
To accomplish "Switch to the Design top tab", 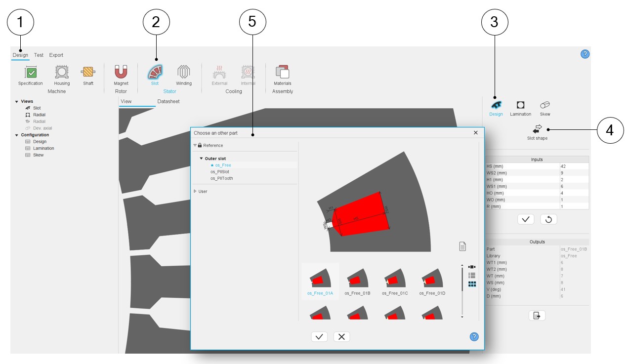I will 20,55.
